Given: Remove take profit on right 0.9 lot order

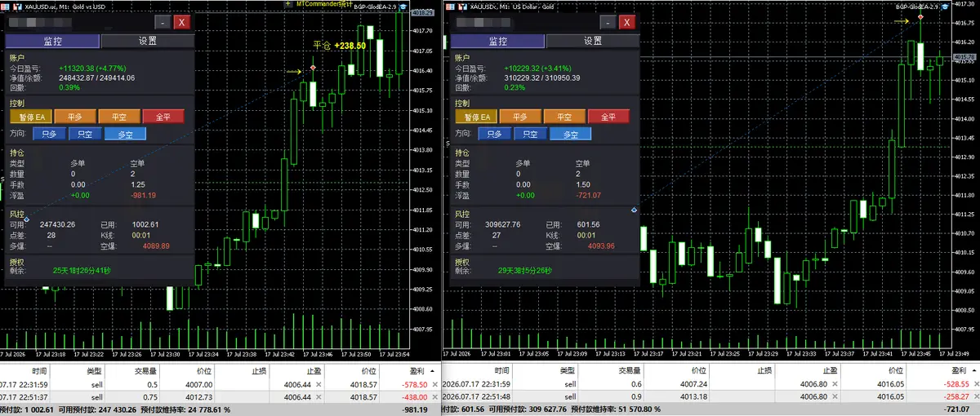Looking at the screenshot, I should click(835, 396).
